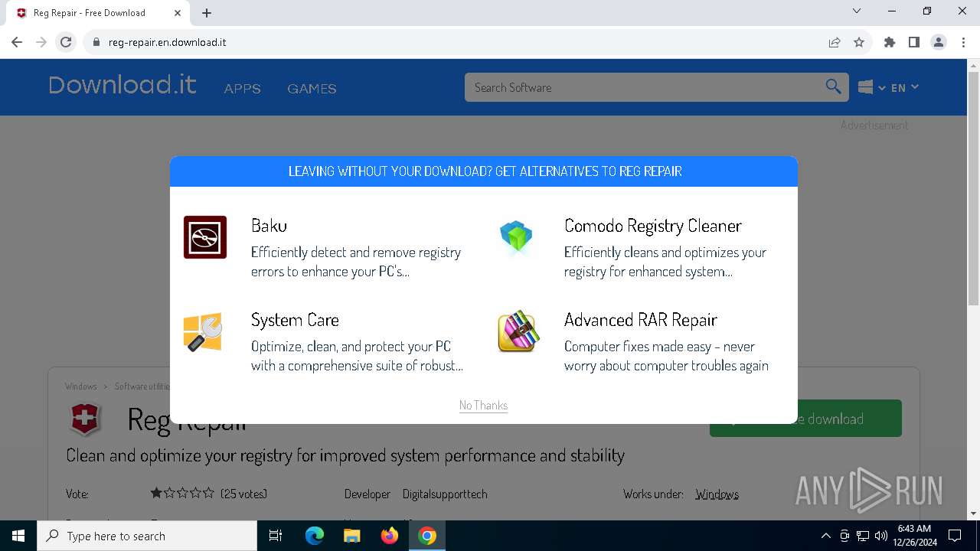The width and height of the screenshot is (980, 551).
Task: Toggle the Chrome side panel
Action: click(x=914, y=42)
